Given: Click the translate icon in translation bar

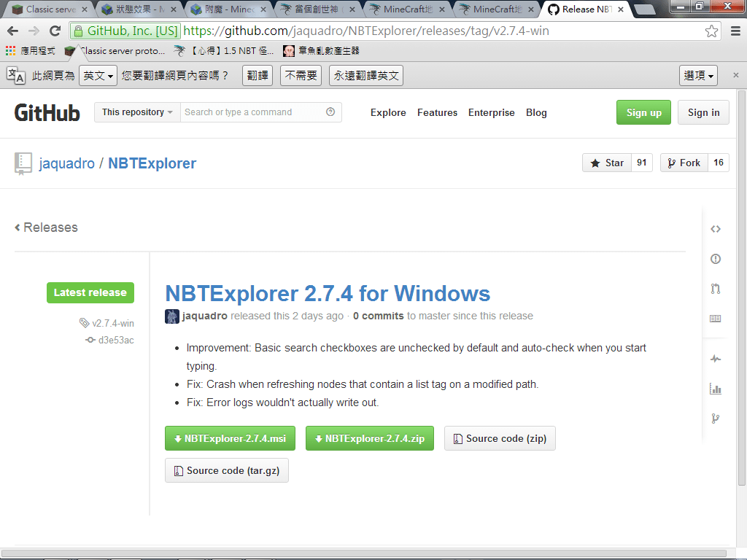Looking at the screenshot, I should pos(16,75).
